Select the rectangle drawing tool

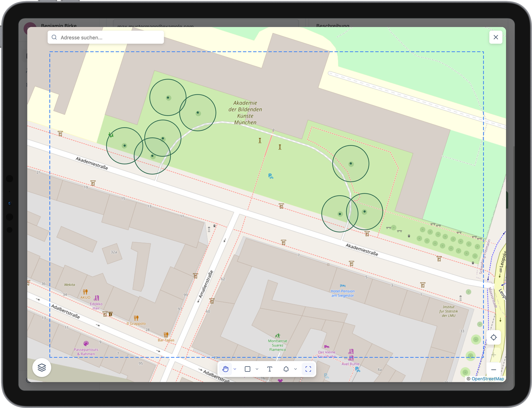click(x=247, y=369)
